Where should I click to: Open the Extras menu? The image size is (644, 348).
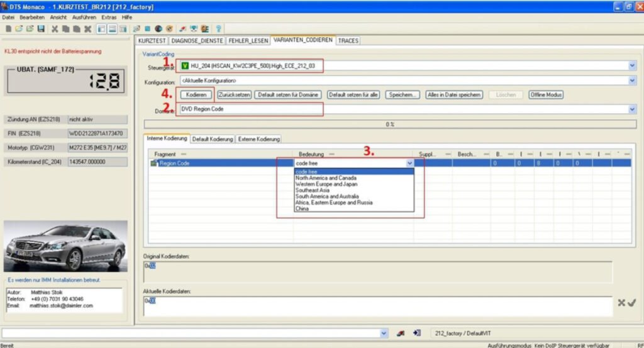pyautogui.click(x=109, y=17)
